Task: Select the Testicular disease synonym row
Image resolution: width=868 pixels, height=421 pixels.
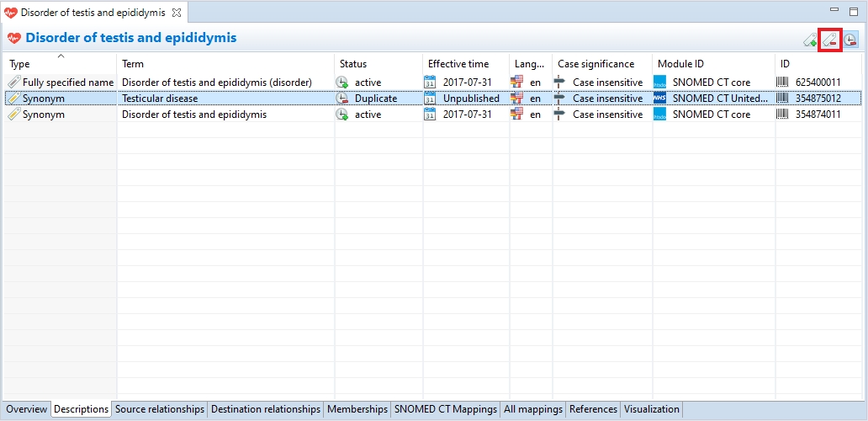Action: (x=160, y=99)
